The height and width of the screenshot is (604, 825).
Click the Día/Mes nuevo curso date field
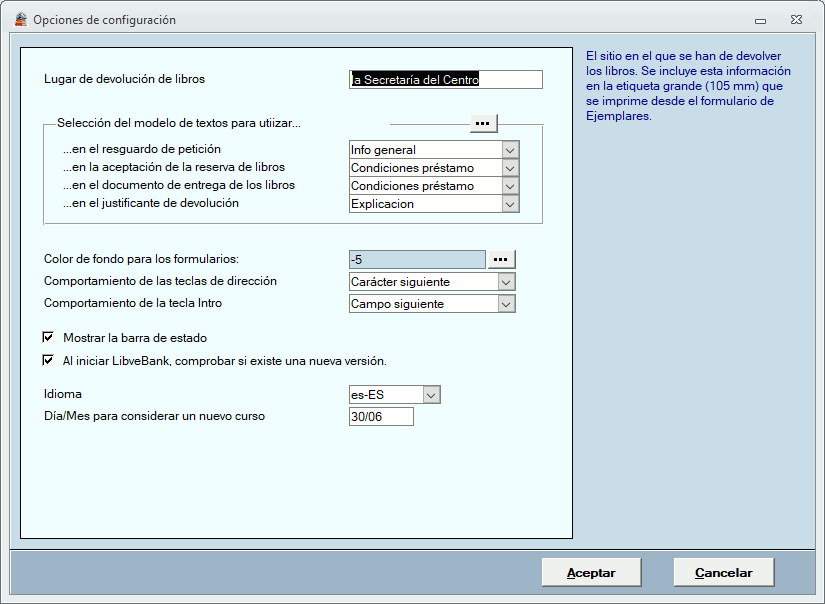[380, 416]
